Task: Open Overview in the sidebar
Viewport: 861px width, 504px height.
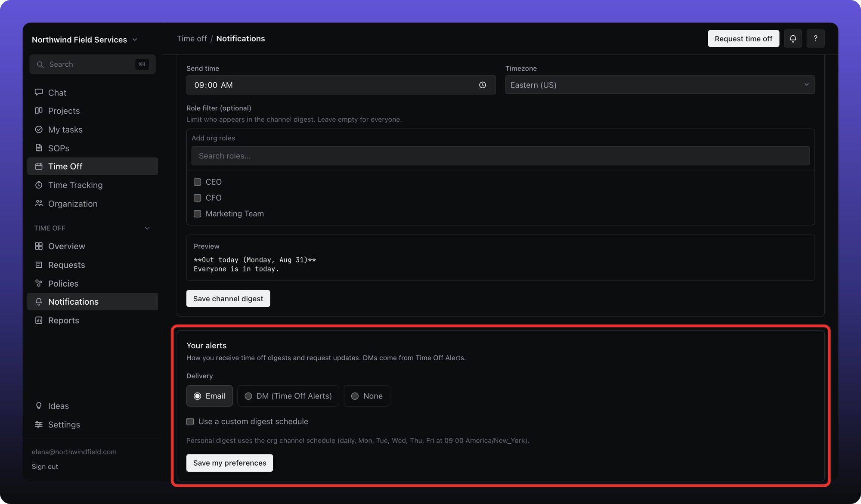Action: click(x=93, y=246)
